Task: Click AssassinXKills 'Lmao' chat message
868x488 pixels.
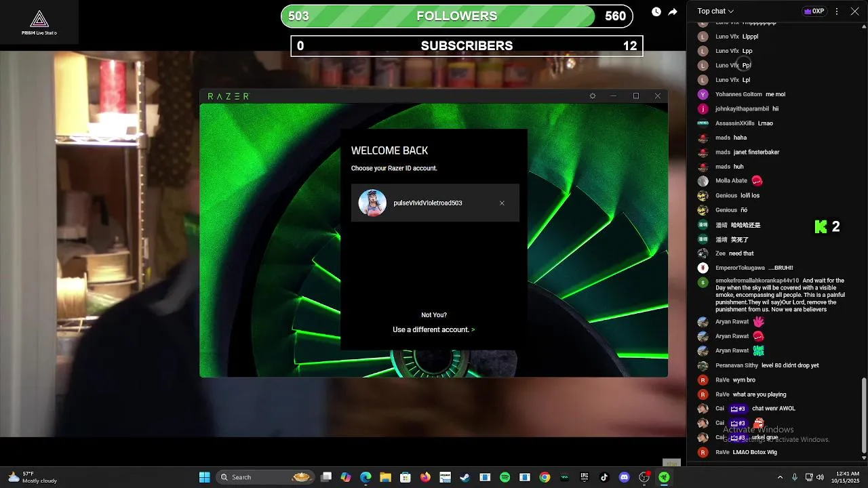Action: (765, 123)
